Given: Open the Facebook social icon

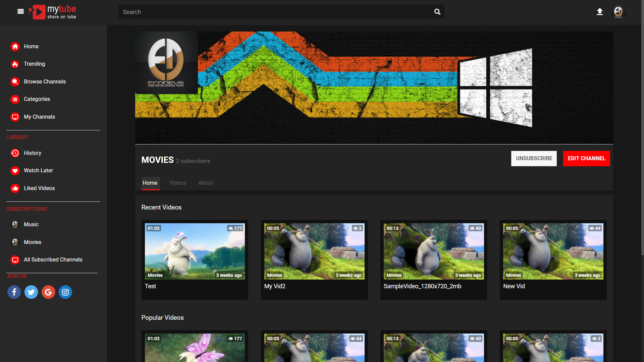Looking at the screenshot, I should pyautogui.click(x=14, y=292).
